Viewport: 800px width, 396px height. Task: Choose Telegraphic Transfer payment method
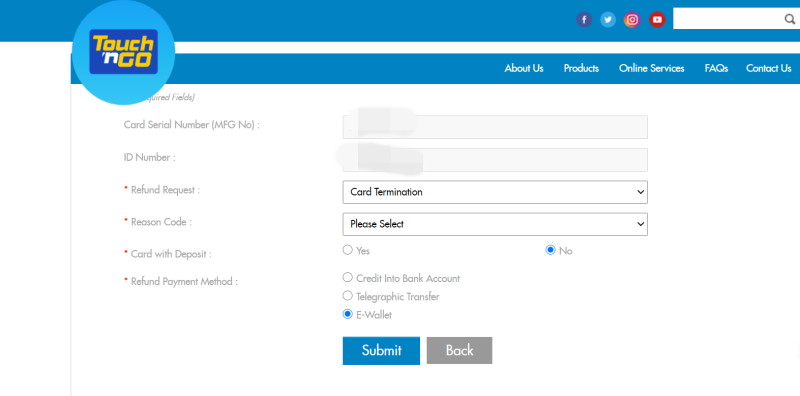coord(347,295)
